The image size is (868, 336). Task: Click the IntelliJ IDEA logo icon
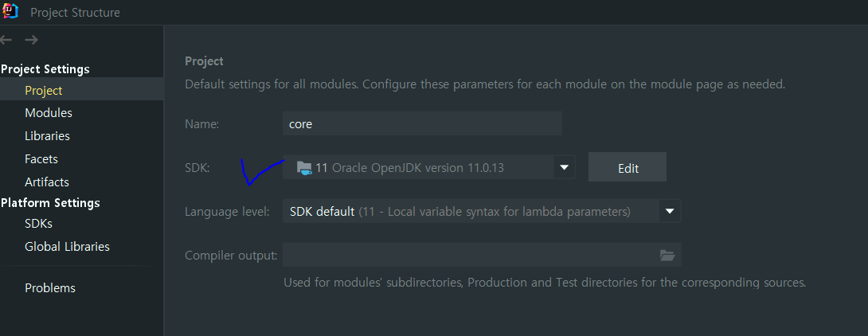10,11
